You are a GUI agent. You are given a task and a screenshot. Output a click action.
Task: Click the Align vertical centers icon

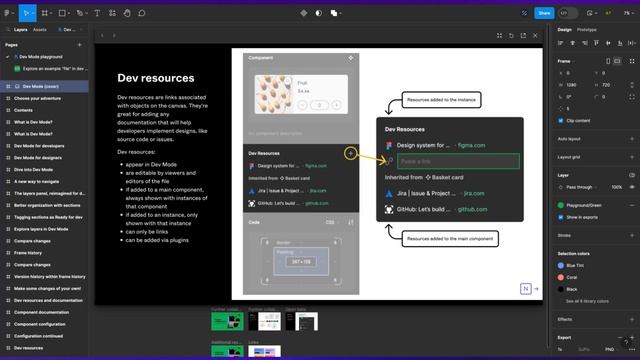click(x=608, y=43)
